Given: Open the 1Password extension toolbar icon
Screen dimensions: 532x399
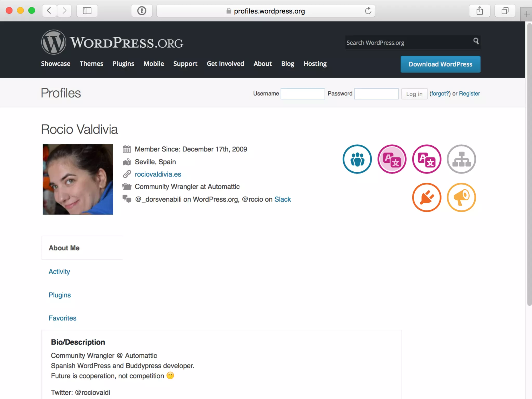Looking at the screenshot, I should coord(142,11).
